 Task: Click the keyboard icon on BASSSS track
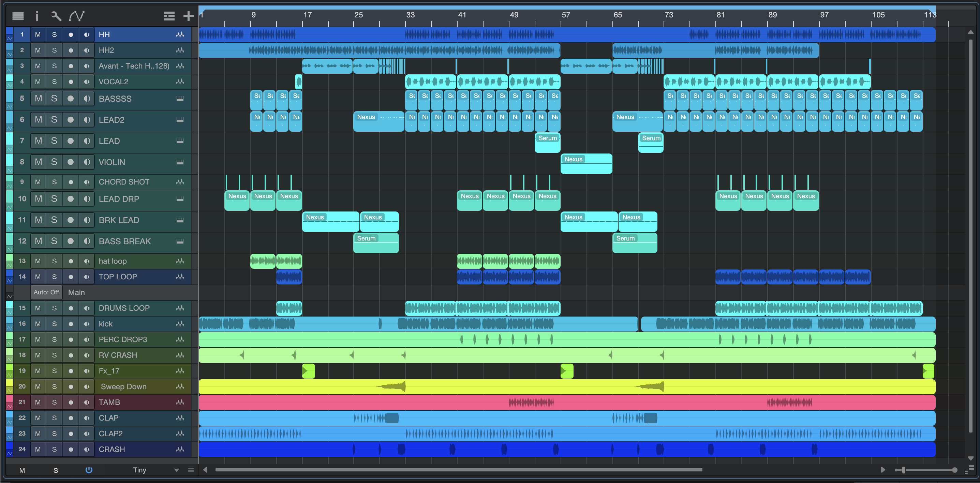[x=180, y=99]
